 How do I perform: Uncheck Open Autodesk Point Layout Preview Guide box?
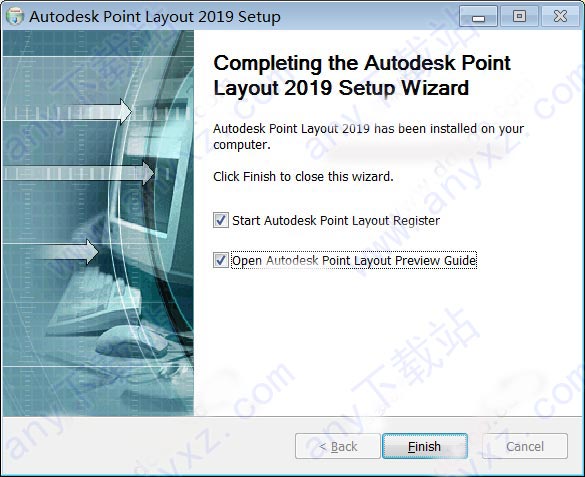click(x=220, y=260)
